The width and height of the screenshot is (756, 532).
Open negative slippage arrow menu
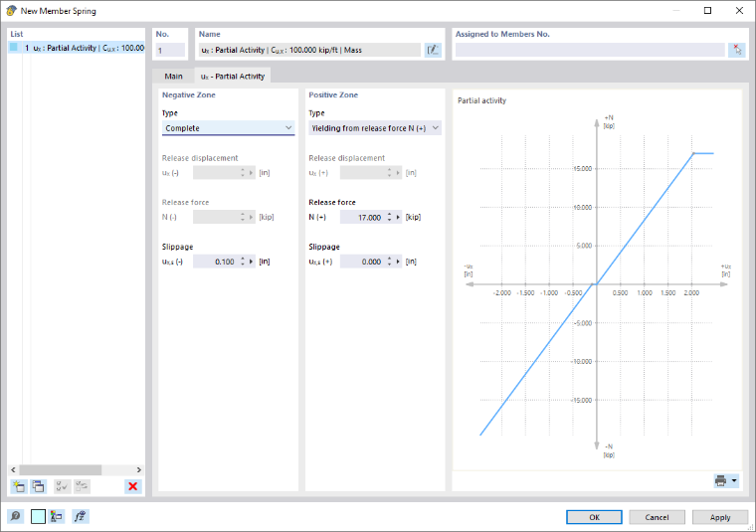pyautogui.click(x=252, y=262)
